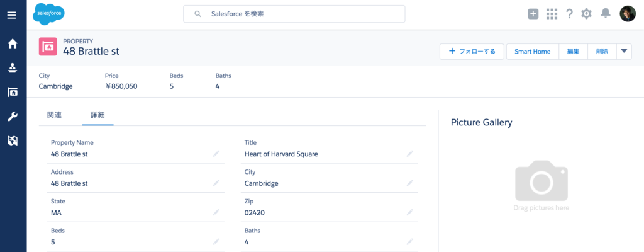644x252 pixels.
Task: Open the App Launcher grid
Action: tap(552, 14)
